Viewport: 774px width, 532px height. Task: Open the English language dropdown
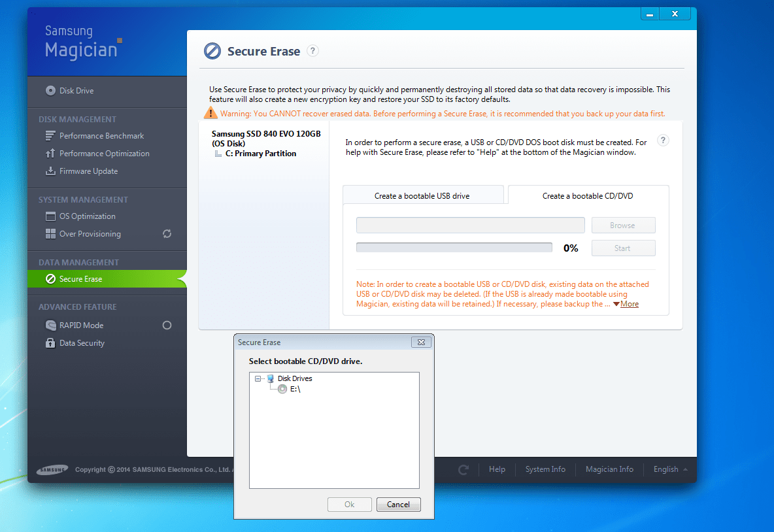coord(670,469)
